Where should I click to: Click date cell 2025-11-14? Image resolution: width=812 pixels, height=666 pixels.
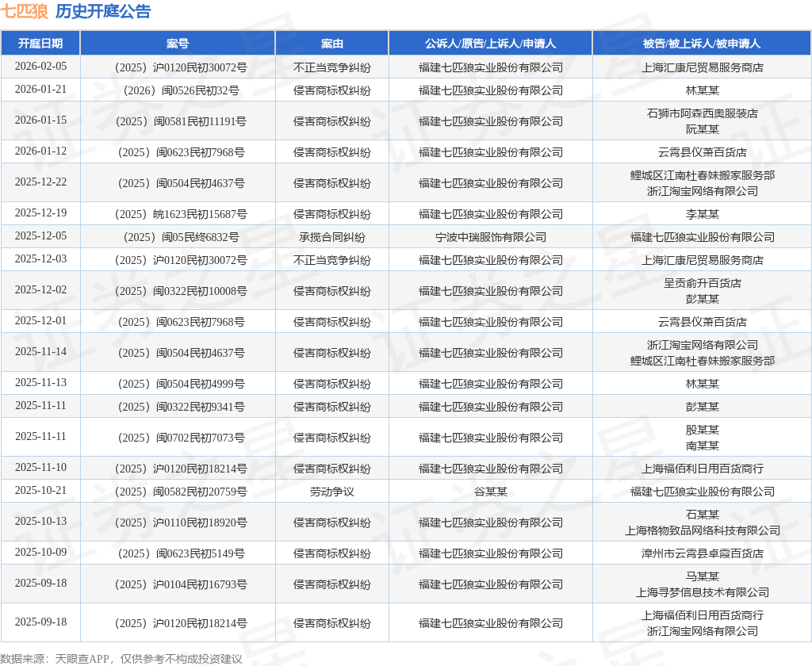click(40, 352)
